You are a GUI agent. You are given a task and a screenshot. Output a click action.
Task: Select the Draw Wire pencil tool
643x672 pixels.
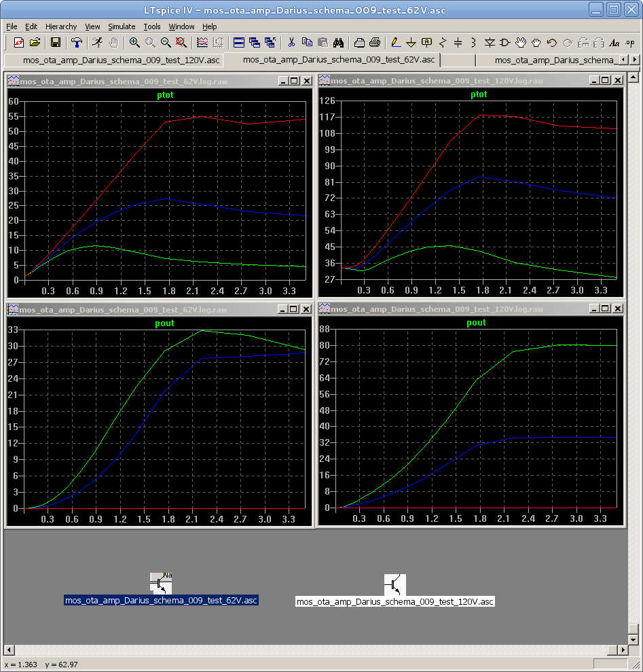[x=396, y=42]
